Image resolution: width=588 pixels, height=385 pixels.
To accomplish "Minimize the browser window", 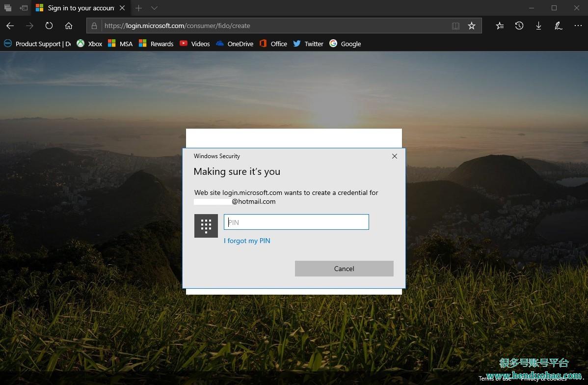I will pos(532,8).
